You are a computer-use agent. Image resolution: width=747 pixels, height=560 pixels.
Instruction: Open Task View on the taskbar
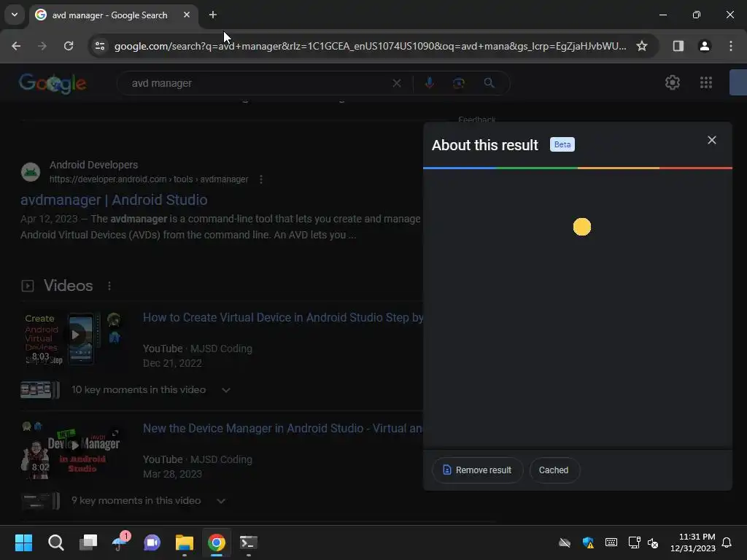[88, 542]
